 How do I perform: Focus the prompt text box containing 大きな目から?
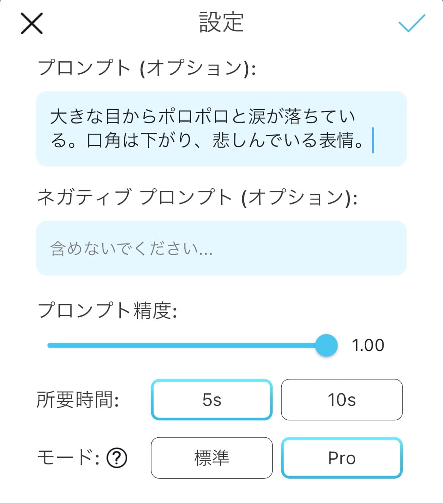221,129
